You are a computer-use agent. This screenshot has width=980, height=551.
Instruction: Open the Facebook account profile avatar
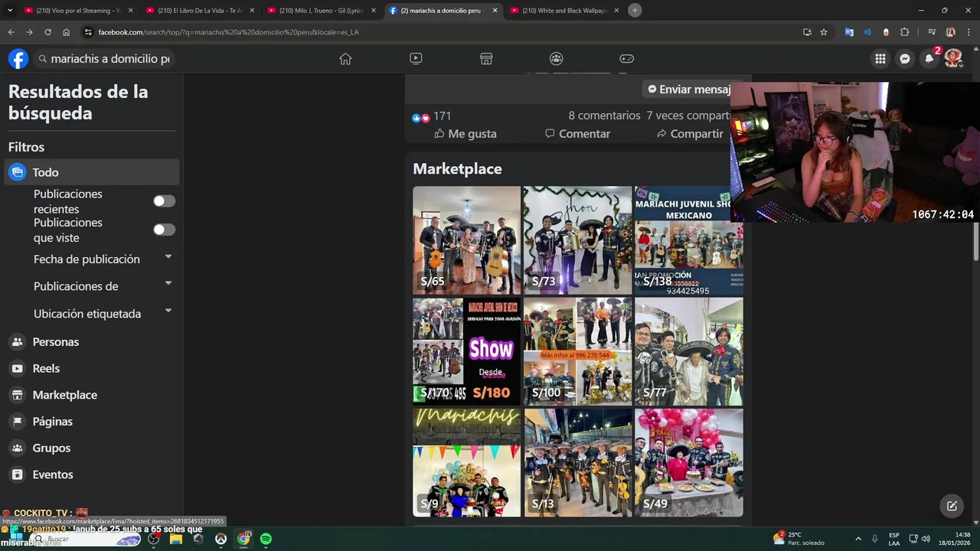[x=953, y=59]
